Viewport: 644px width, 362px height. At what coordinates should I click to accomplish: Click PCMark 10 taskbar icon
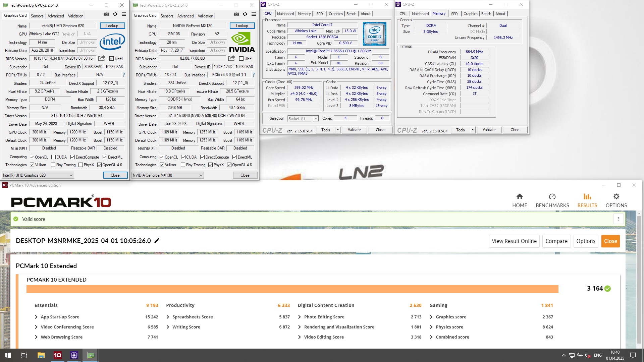click(x=57, y=355)
